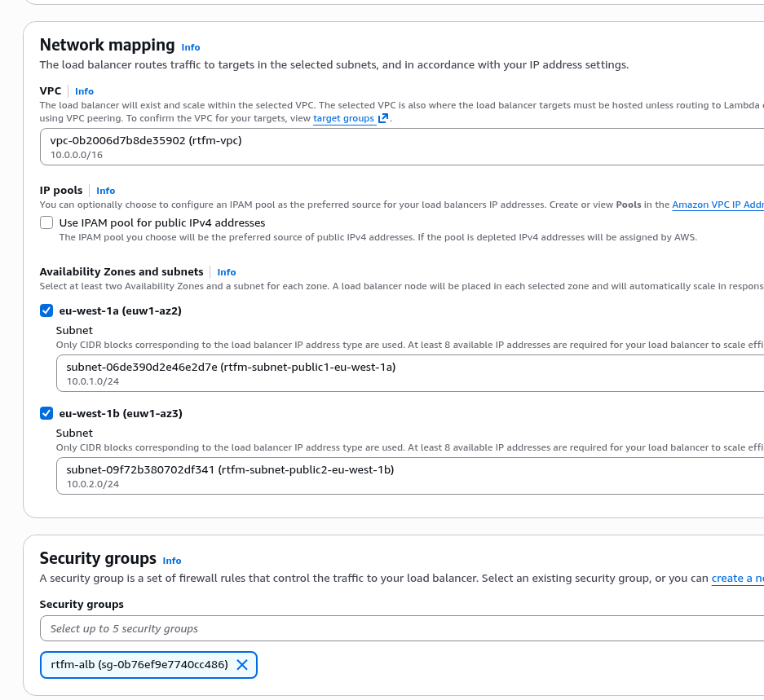Open Info for Availability Zones and subnets
The height and width of the screenshot is (700, 764).
point(227,272)
